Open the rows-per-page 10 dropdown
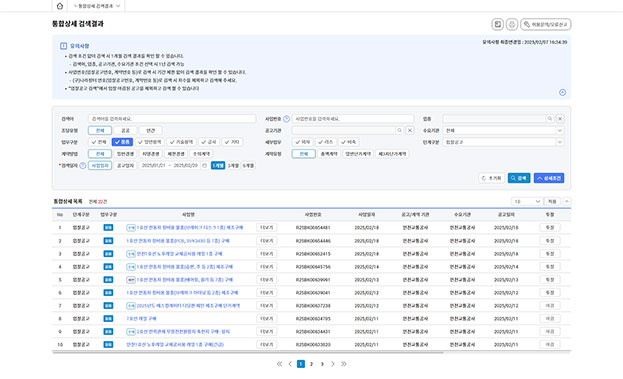Viewport: 623px width, 379px height. (526, 201)
